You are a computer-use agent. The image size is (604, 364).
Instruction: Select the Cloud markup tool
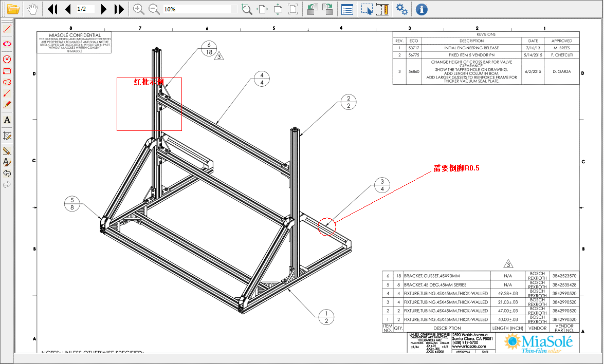click(x=7, y=82)
